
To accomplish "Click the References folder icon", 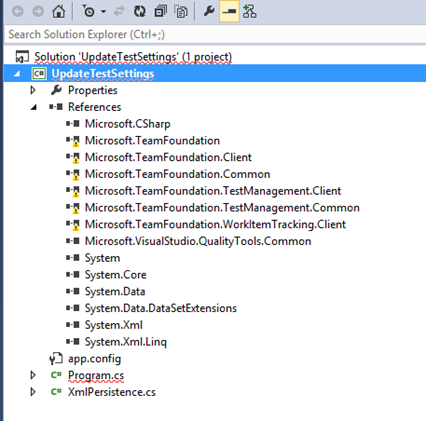I will tap(56, 107).
